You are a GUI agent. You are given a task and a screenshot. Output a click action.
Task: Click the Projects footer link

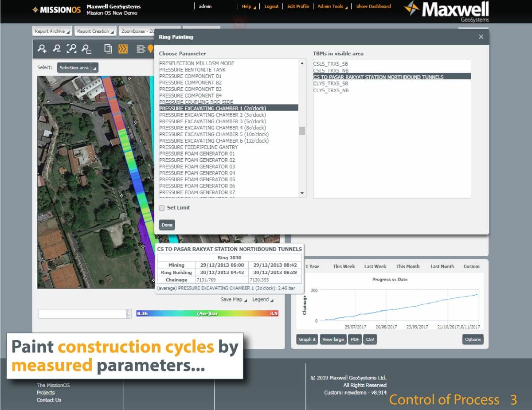tap(46, 393)
